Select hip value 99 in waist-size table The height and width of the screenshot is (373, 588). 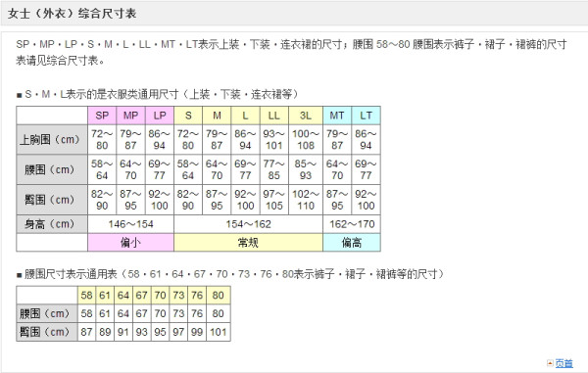(197, 332)
